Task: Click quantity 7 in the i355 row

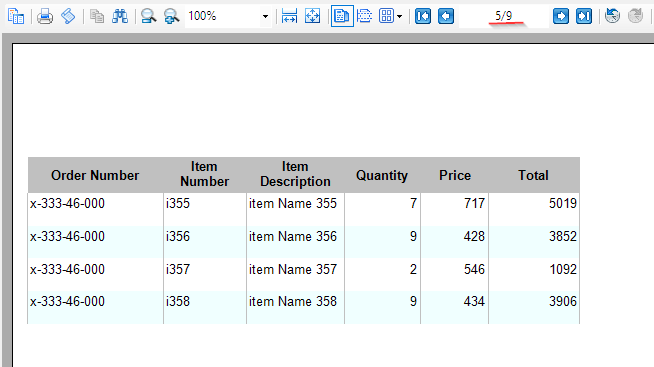Action: click(382, 209)
